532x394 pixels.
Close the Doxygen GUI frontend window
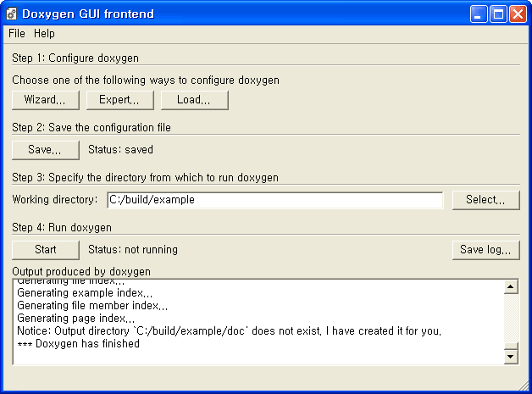tap(518, 14)
